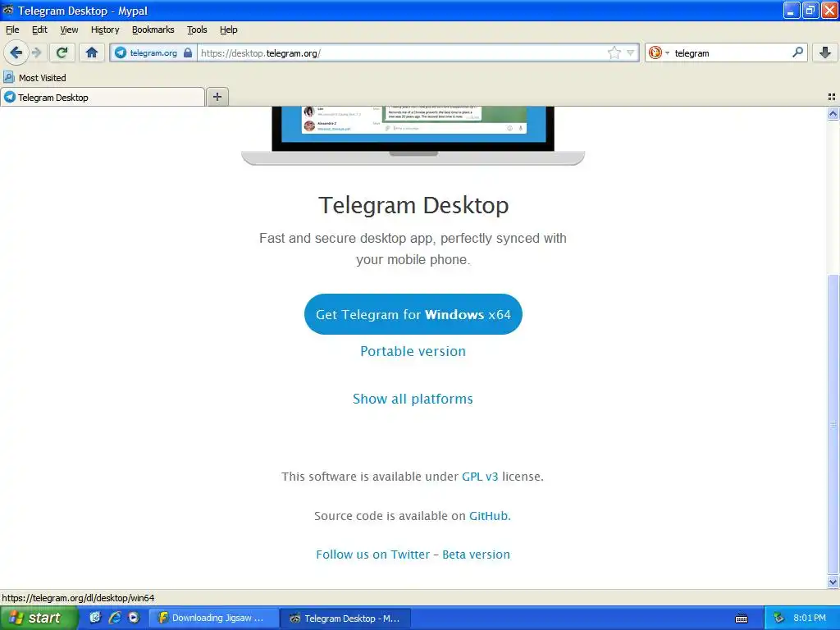This screenshot has width=840, height=630.
Task: Click the scrollbar up arrow
Action: pos(833,113)
